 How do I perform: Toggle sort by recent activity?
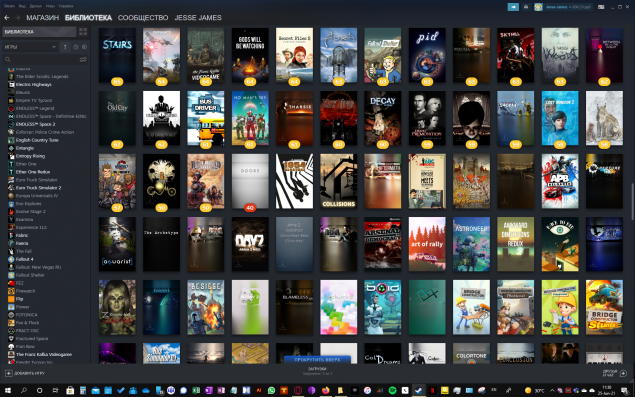tap(75, 47)
